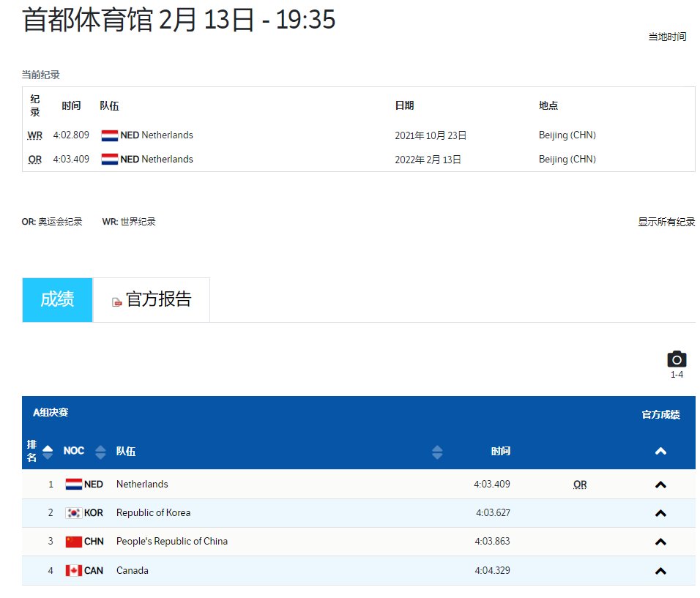Click the Republic of Korea flag
Viewport: 700px width, 598px height.
click(73, 513)
